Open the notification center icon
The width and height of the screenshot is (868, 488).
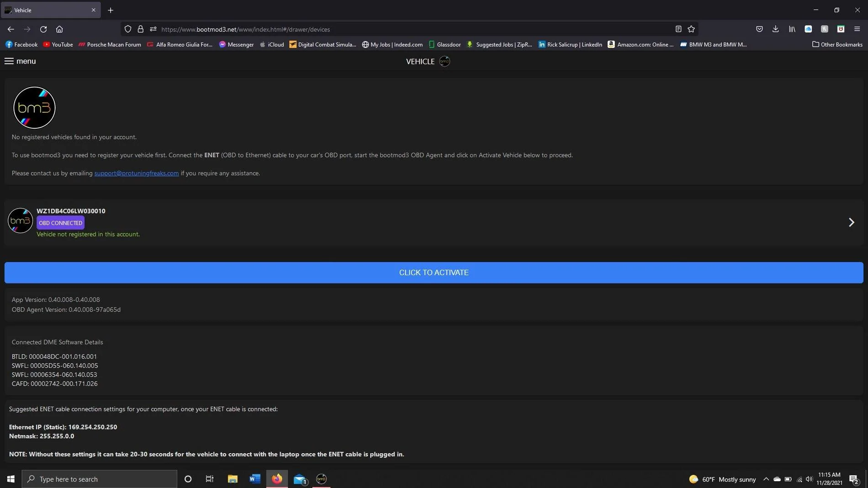point(853,479)
